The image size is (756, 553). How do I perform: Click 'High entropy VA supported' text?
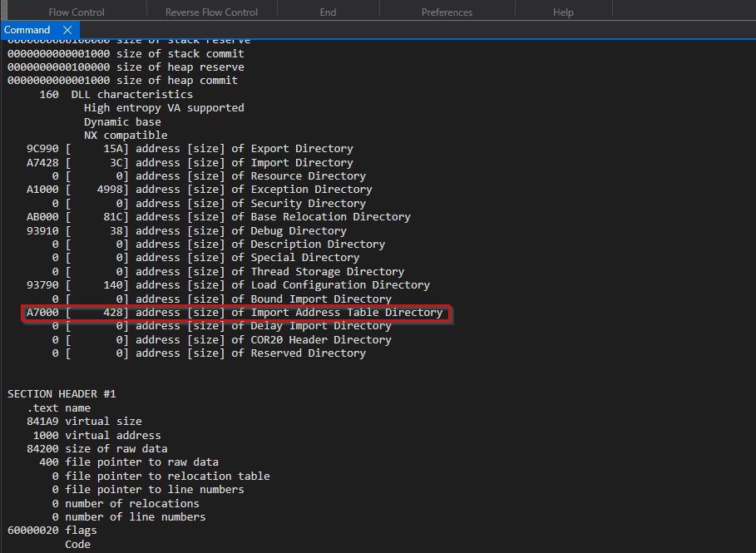pyautogui.click(x=164, y=108)
